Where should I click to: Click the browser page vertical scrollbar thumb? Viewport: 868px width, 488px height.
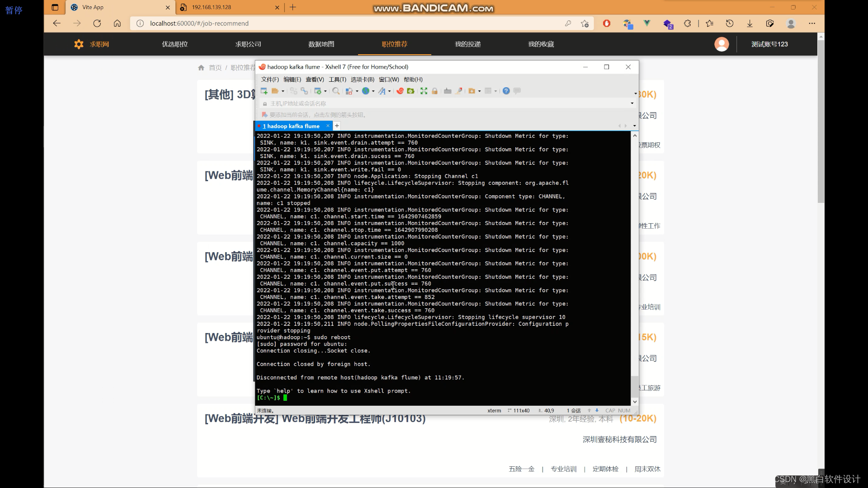tap(821, 122)
